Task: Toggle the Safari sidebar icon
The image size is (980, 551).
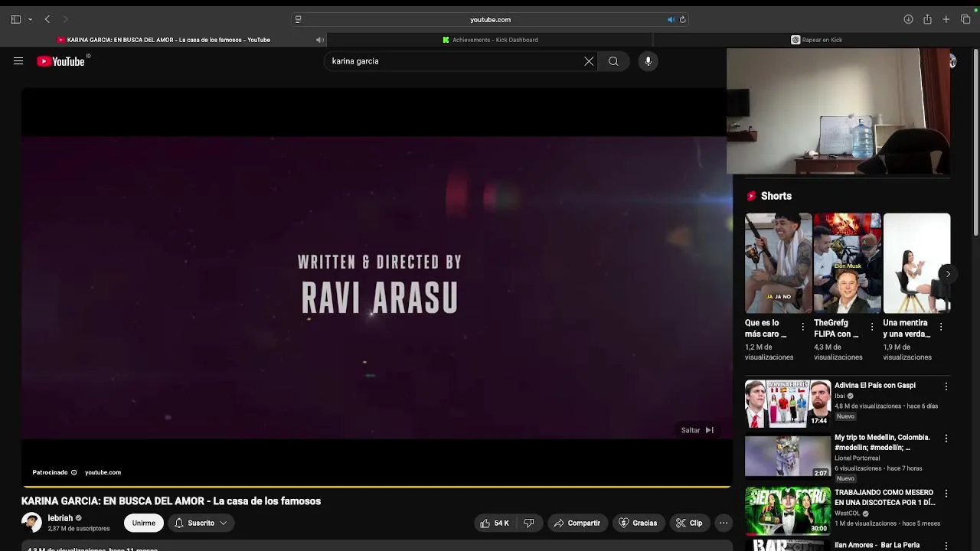Action: (x=15, y=19)
